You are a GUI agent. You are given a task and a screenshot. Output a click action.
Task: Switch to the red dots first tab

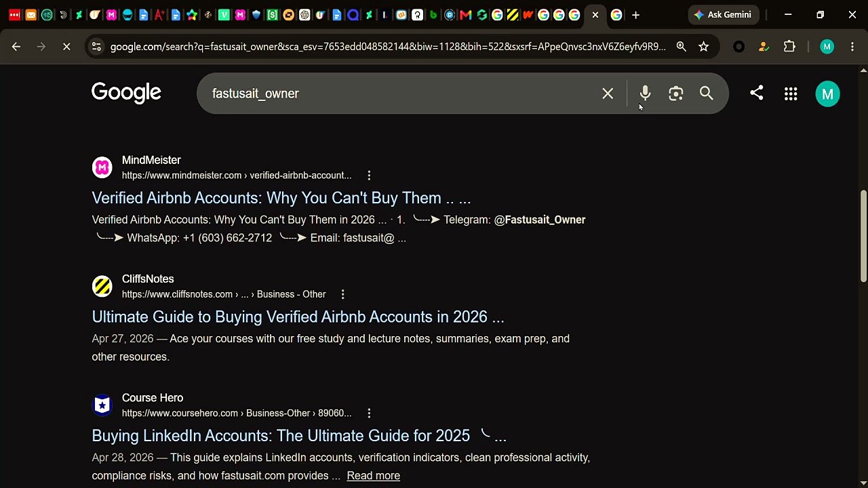click(x=14, y=15)
